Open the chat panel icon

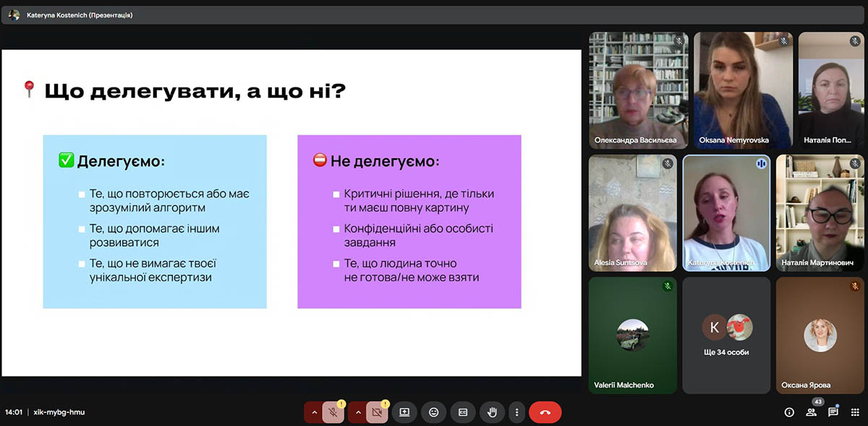(x=833, y=412)
